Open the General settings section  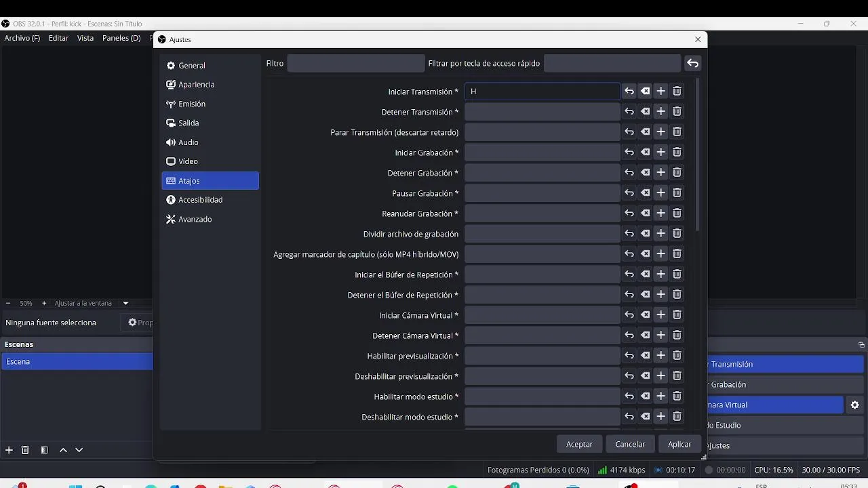click(x=210, y=65)
